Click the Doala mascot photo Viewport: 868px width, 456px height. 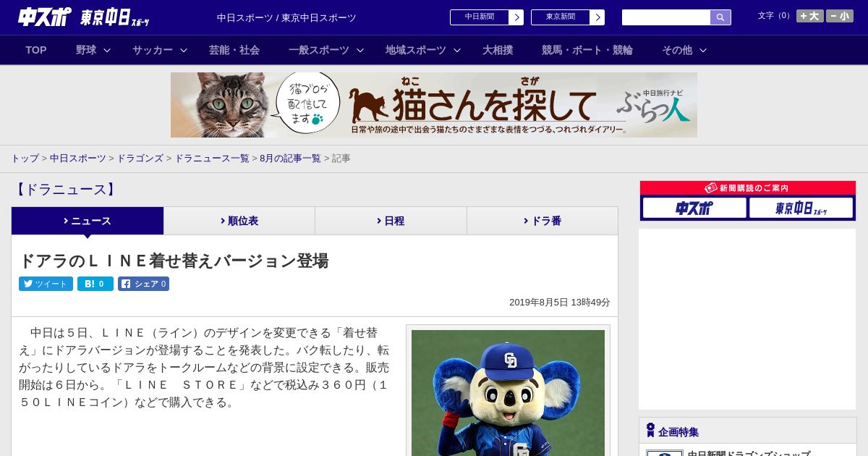508,393
